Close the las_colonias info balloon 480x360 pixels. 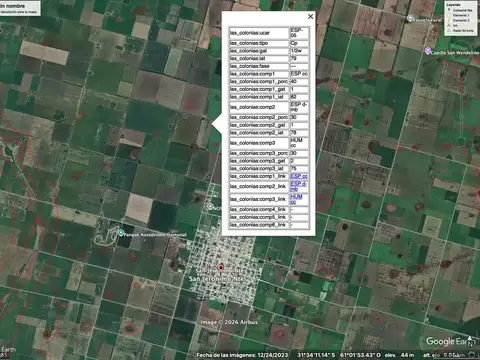coord(310,16)
